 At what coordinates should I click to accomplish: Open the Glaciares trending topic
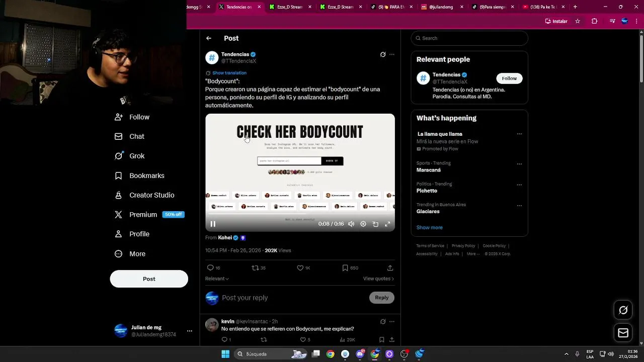click(428, 212)
